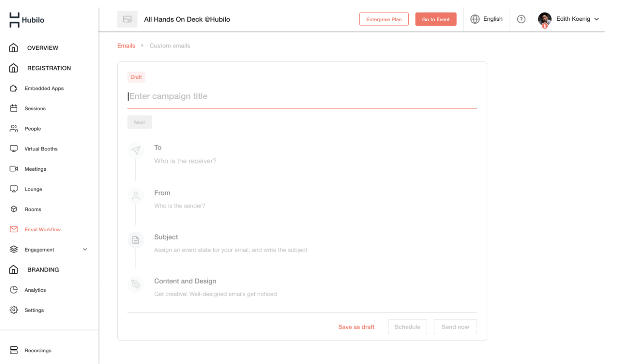Click the Engagement layers icon
Image resolution: width=627 pixels, height=364 pixels.
pos(14,249)
